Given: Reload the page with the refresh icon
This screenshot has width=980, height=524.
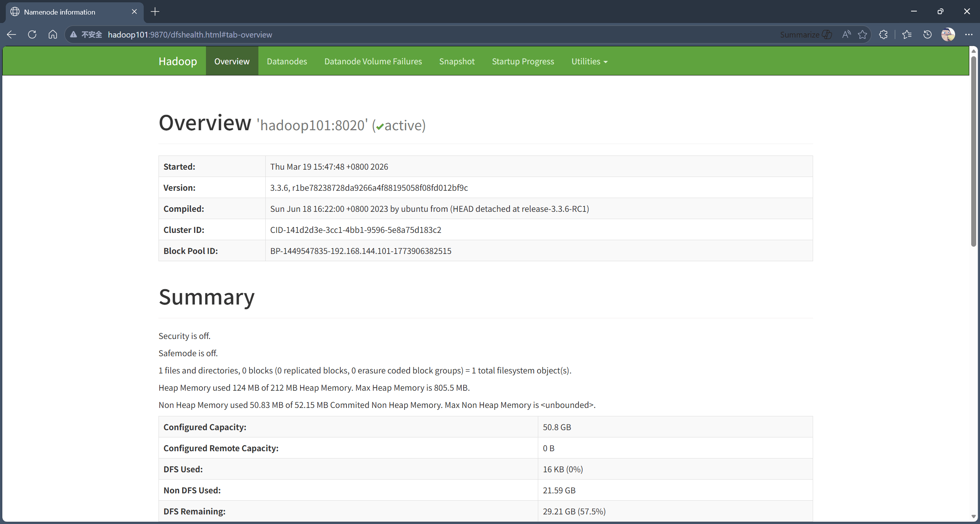Looking at the screenshot, I should 32,34.
